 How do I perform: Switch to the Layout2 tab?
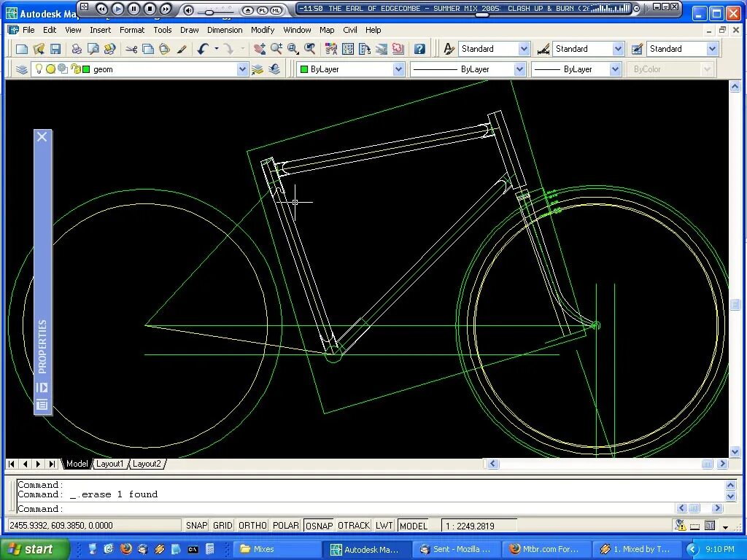146,463
